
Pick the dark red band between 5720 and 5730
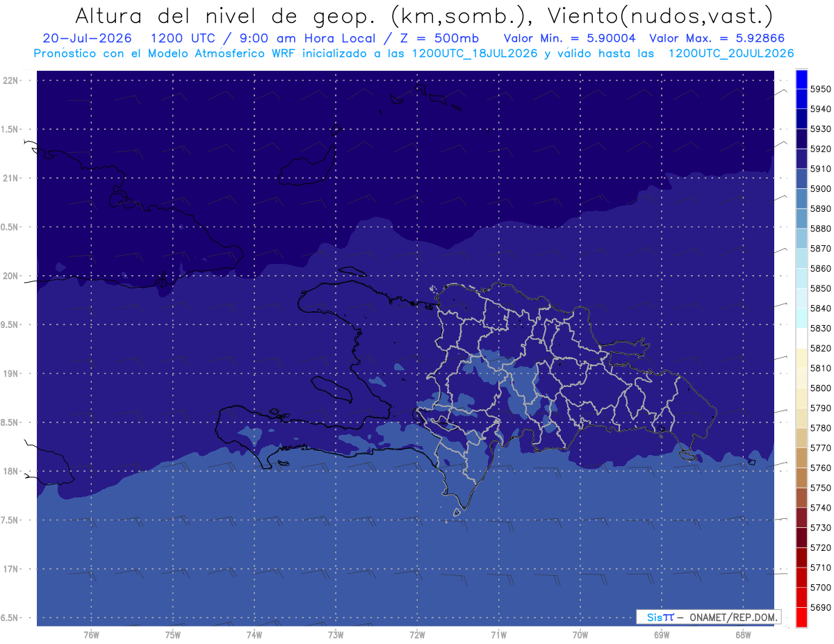(x=801, y=538)
